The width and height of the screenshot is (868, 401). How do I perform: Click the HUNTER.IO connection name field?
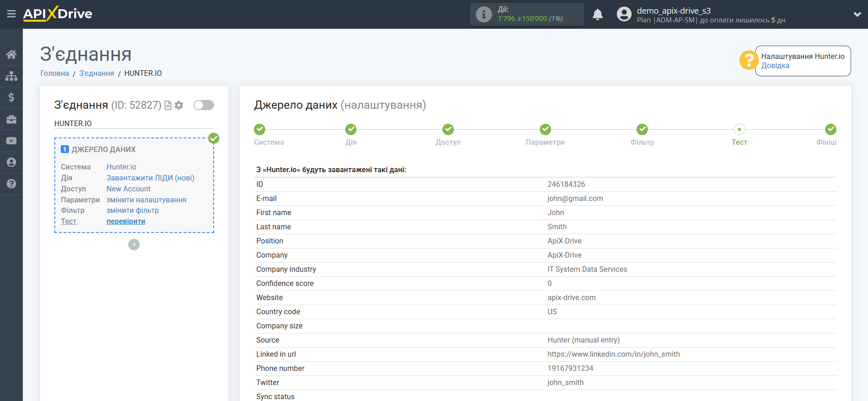134,123
